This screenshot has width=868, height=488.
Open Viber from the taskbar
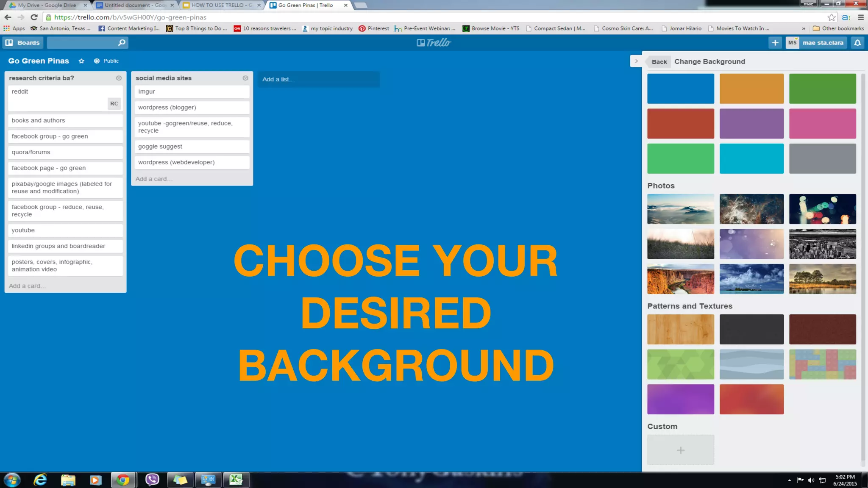(x=152, y=480)
